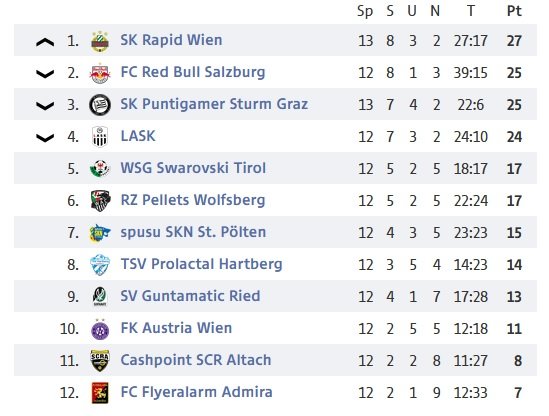Click the down chevron next to LASK row

[x=45, y=138]
